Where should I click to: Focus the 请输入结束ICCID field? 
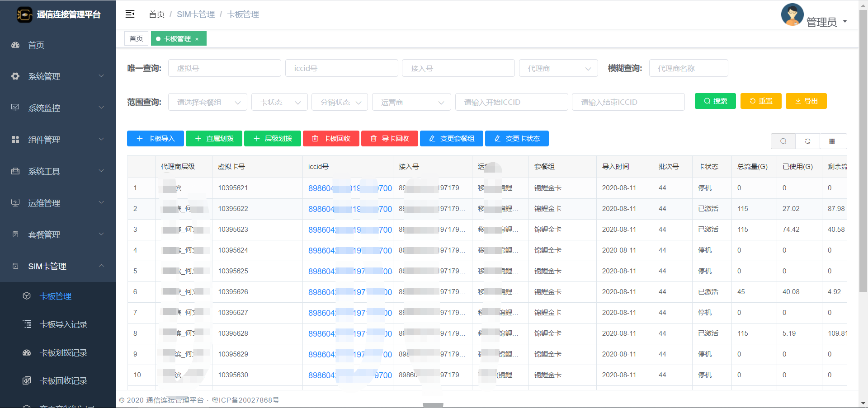(x=628, y=102)
